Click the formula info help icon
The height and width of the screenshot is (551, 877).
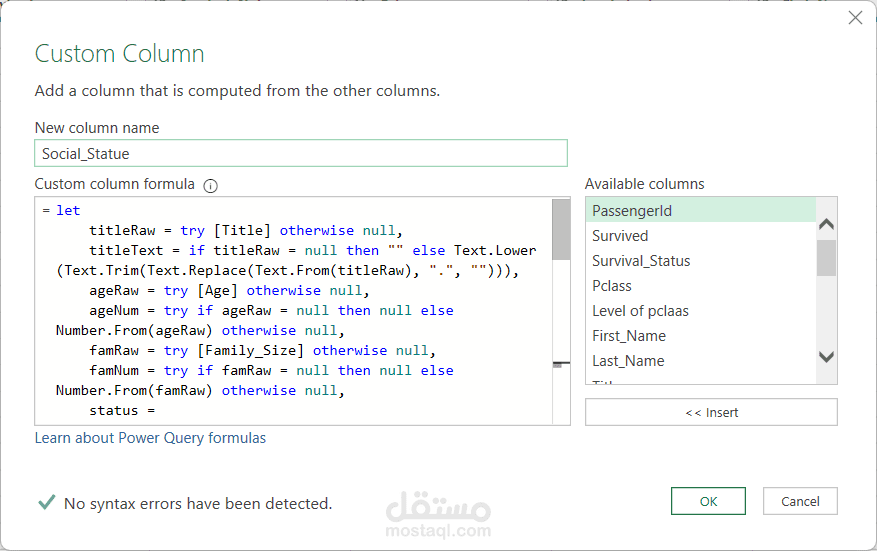(x=210, y=185)
